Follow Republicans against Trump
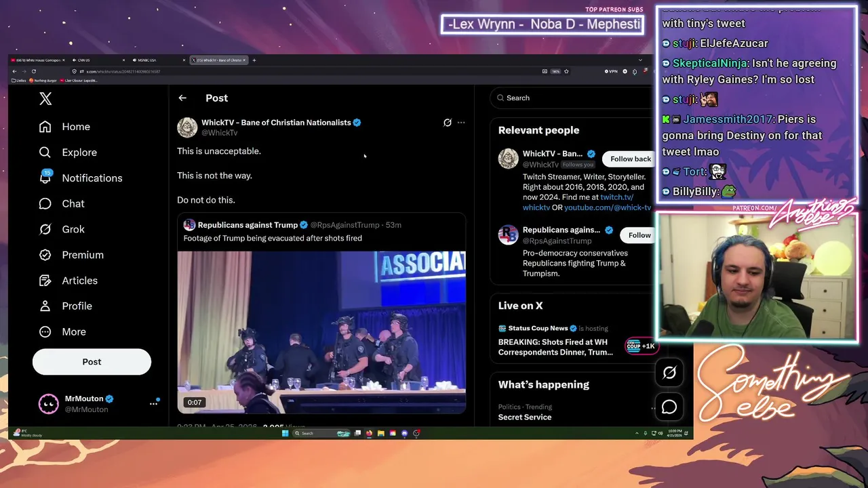The image size is (868, 488). pyautogui.click(x=639, y=235)
